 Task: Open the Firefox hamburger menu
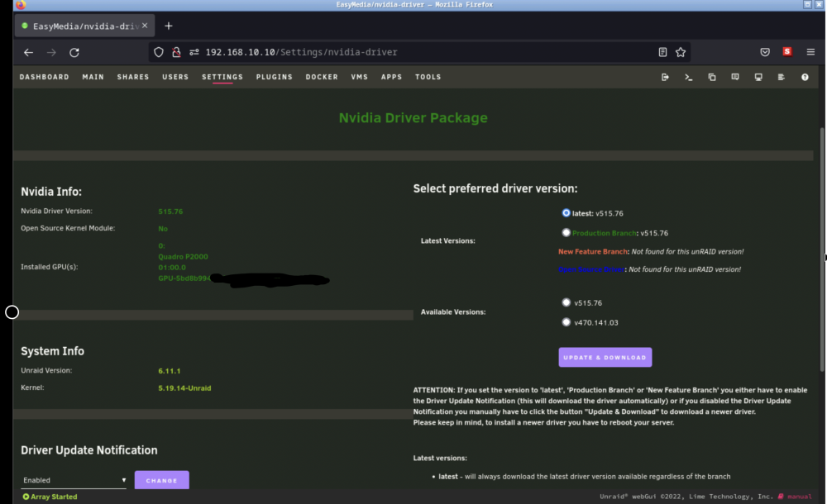pyautogui.click(x=810, y=52)
